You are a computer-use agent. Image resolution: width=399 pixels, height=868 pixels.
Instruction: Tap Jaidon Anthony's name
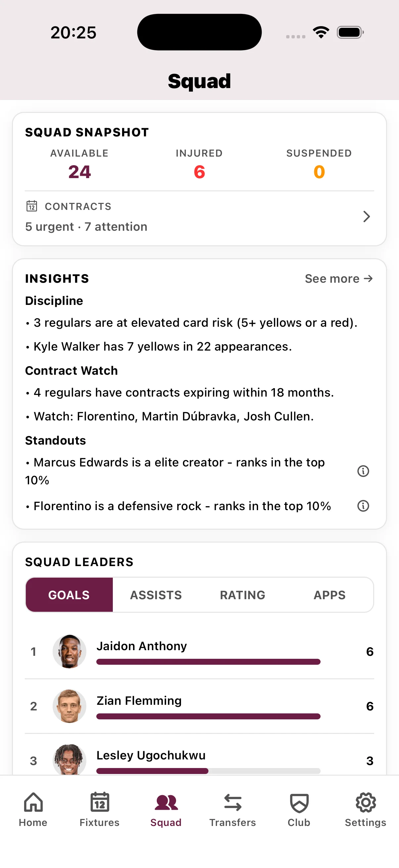pyautogui.click(x=141, y=646)
